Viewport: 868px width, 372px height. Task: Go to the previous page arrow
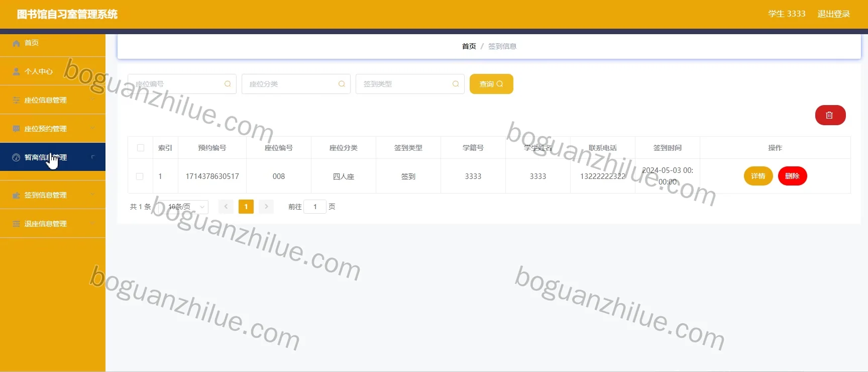(226, 207)
